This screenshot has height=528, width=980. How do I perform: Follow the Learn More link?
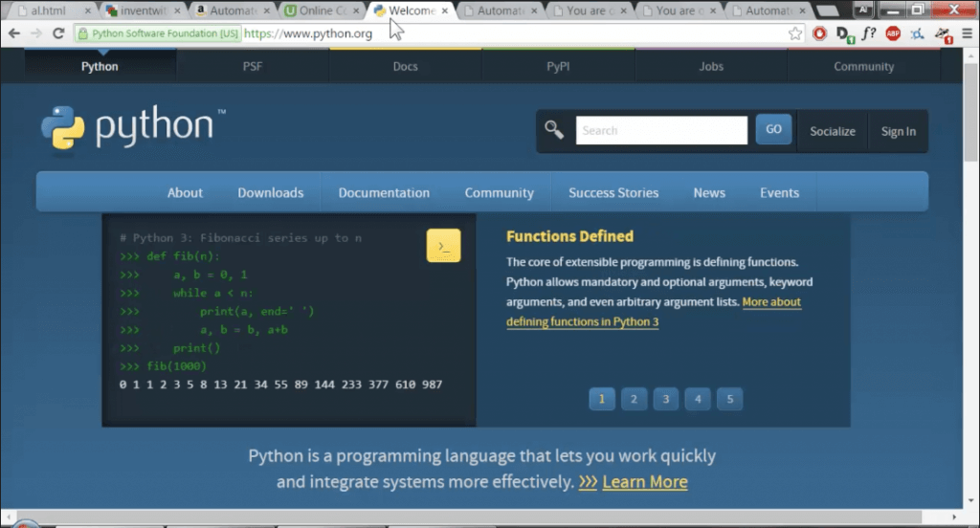(644, 482)
